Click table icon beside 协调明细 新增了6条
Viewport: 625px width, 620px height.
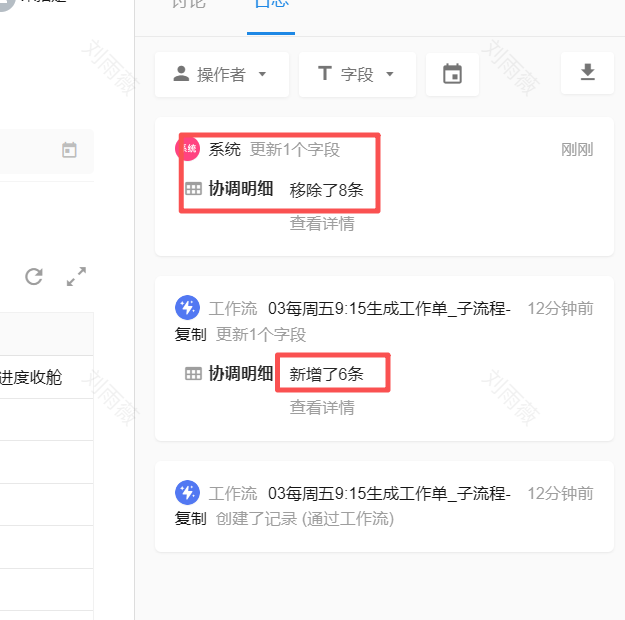pyautogui.click(x=193, y=374)
